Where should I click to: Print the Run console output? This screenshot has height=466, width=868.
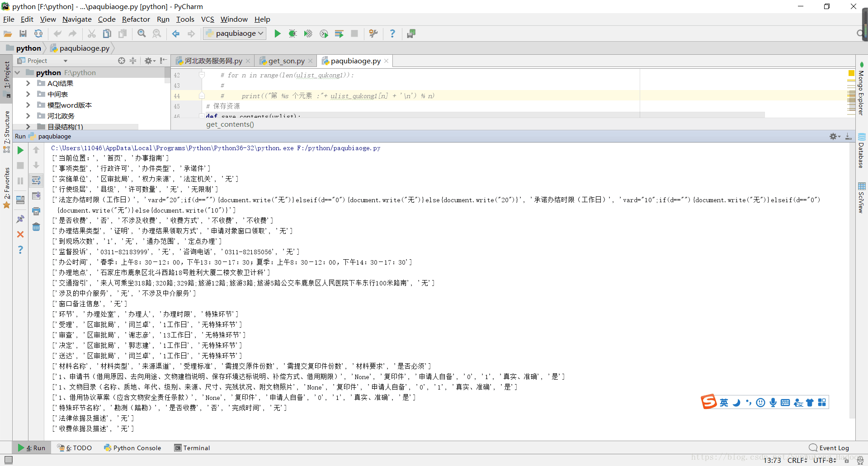(36, 211)
